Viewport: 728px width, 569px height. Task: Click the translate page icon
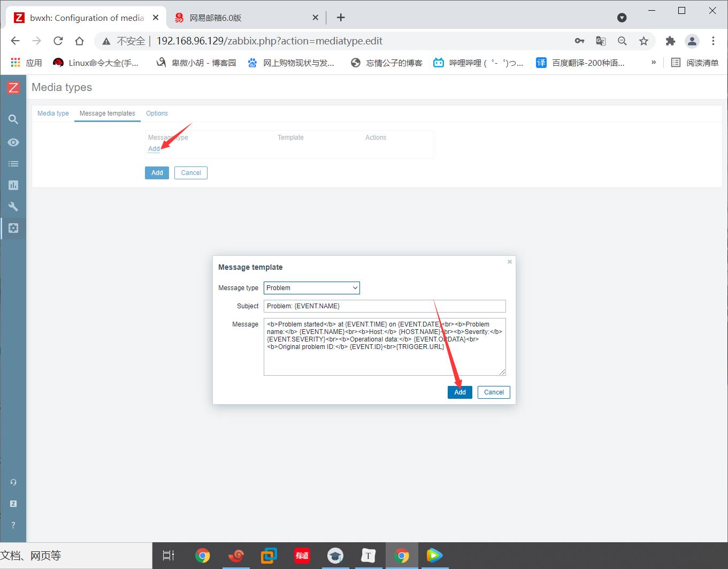click(x=601, y=41)
